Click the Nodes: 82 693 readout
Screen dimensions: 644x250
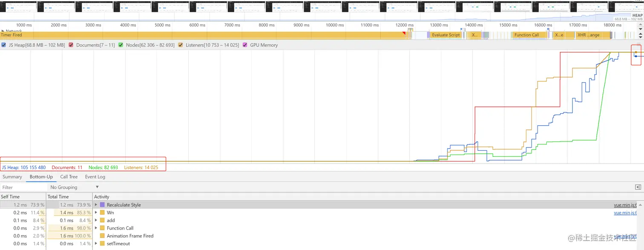[103, 167]
